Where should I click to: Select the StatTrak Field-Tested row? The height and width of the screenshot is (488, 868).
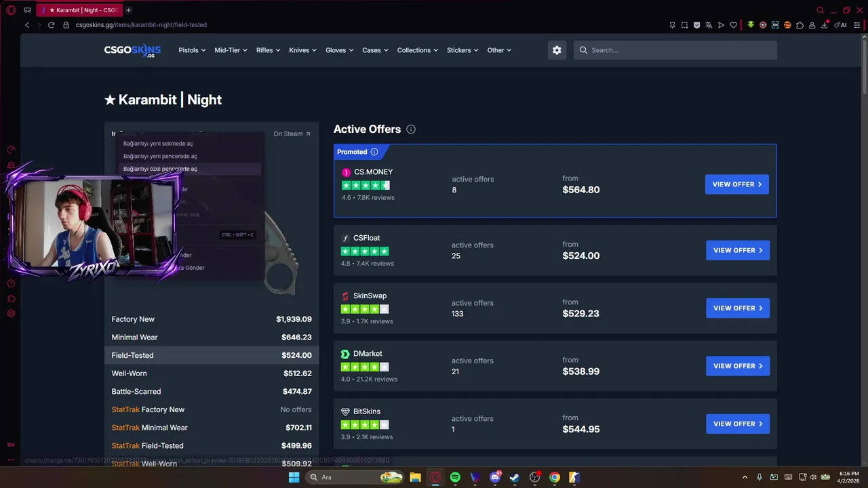point(212,446)
